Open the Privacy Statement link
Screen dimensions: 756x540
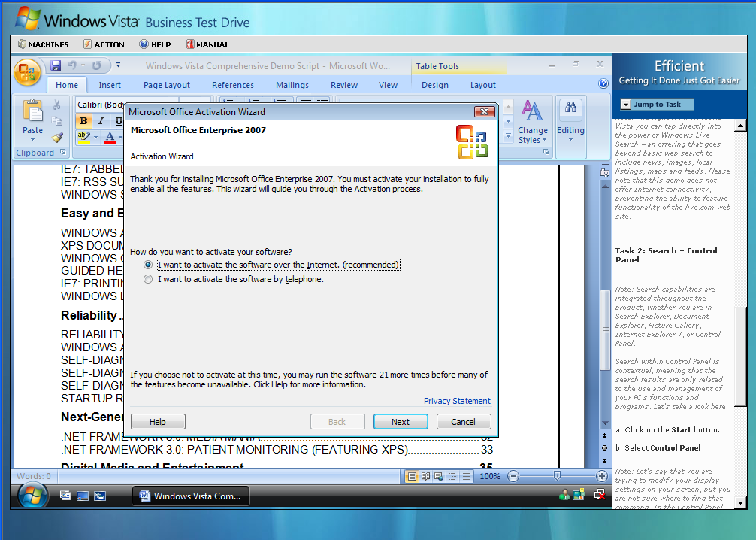[457, 401]
